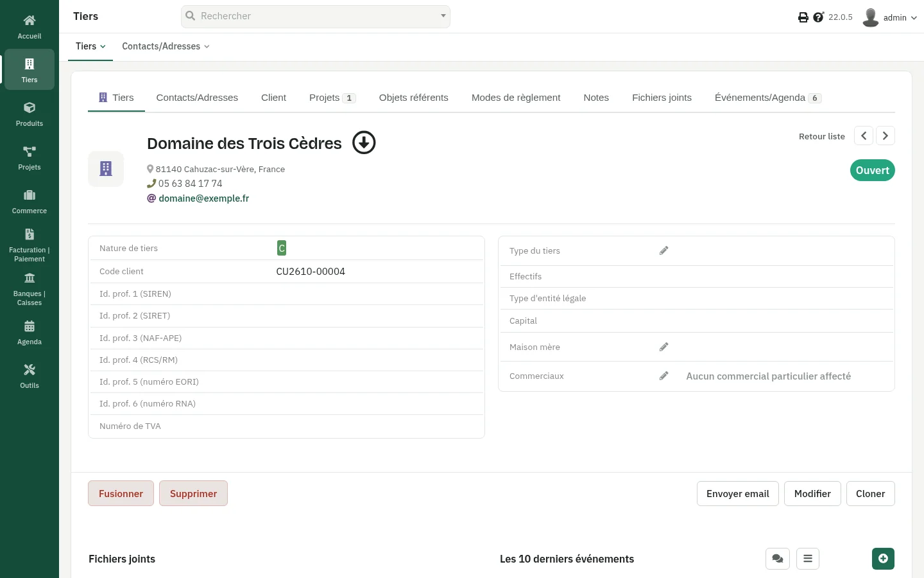Open the Contacts/Adresses card tab

pyautogui.click(x=197, y=98)
